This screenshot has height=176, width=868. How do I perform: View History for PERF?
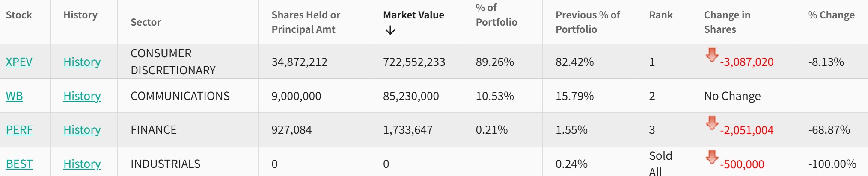tap(82, 130)
